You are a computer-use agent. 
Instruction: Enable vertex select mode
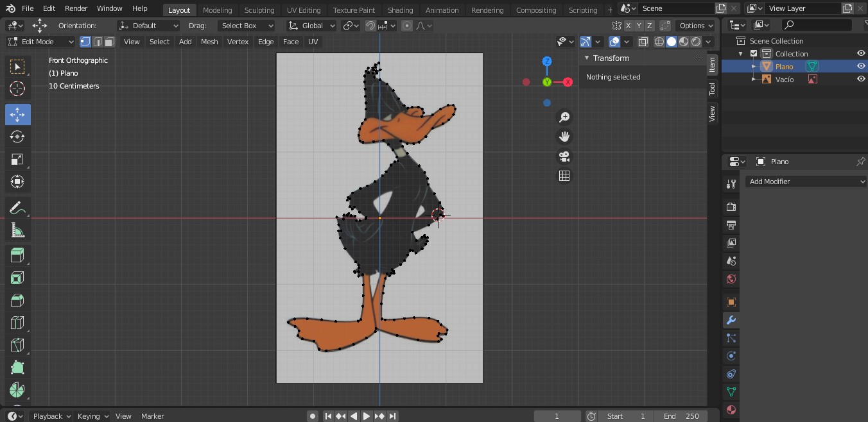coord(85,42)
